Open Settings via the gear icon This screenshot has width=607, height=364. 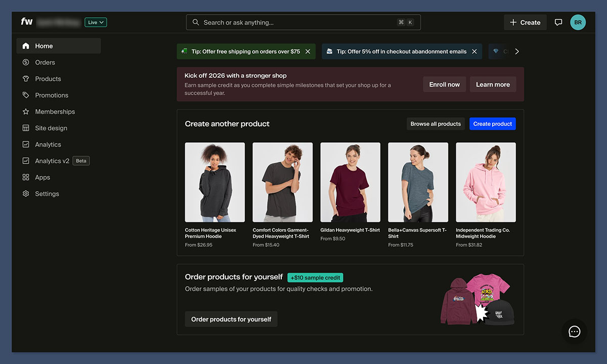(26, 193)
